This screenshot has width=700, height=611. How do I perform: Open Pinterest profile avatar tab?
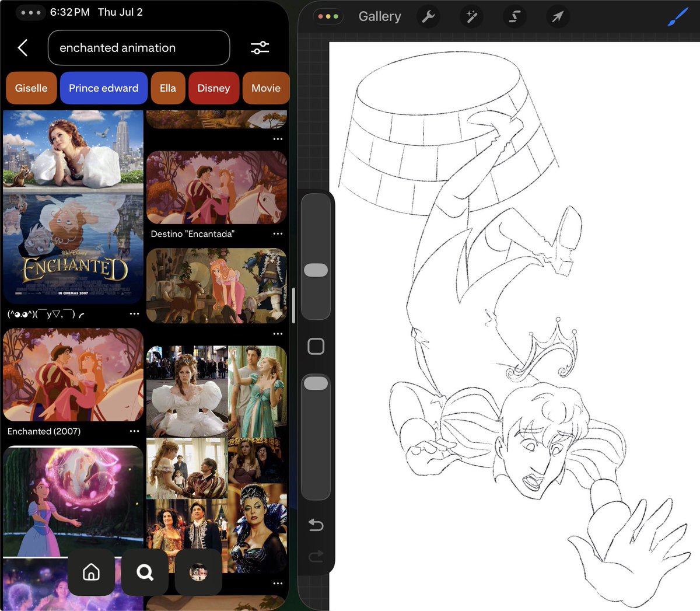pos(198,572)
